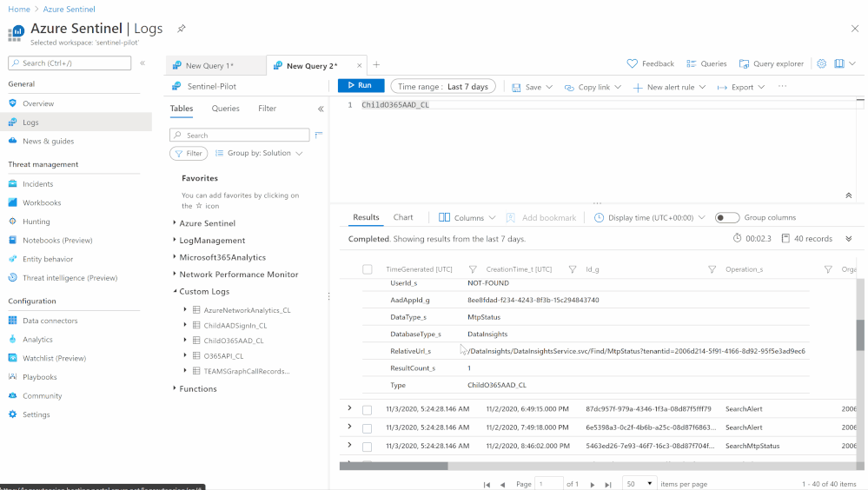Add a new query tab

[376, 65]
